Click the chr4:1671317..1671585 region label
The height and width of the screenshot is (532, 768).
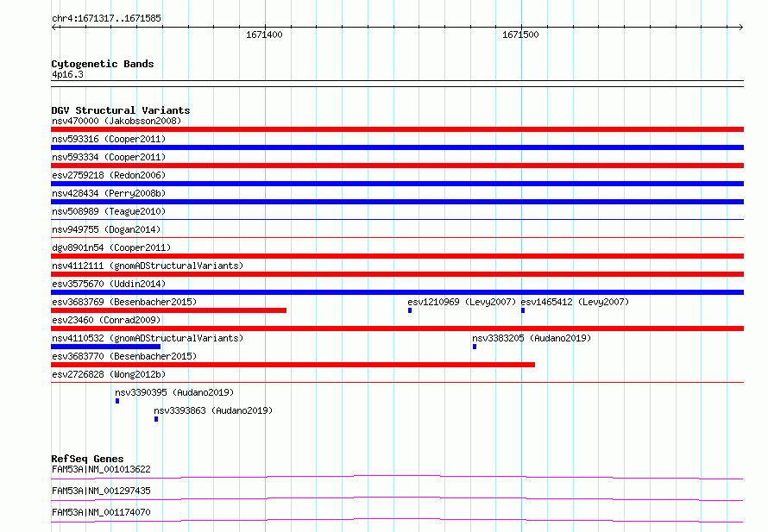[106, 18]
